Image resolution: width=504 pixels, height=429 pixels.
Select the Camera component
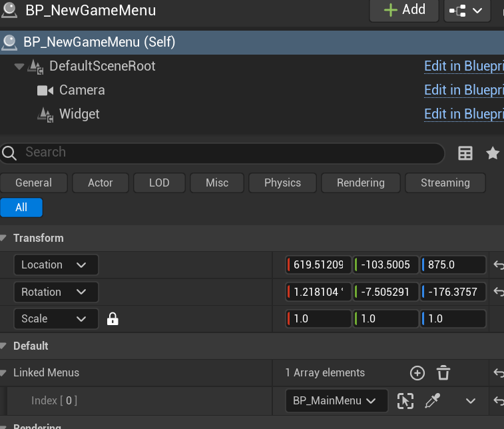[x=82, y=91]
